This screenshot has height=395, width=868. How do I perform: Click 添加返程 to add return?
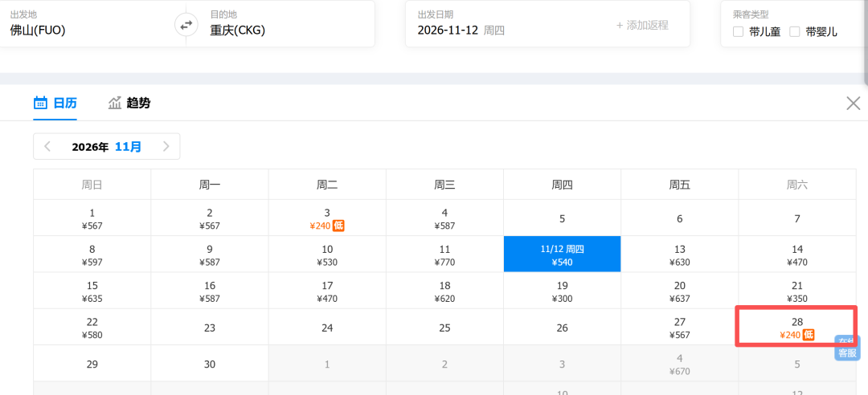642,26
